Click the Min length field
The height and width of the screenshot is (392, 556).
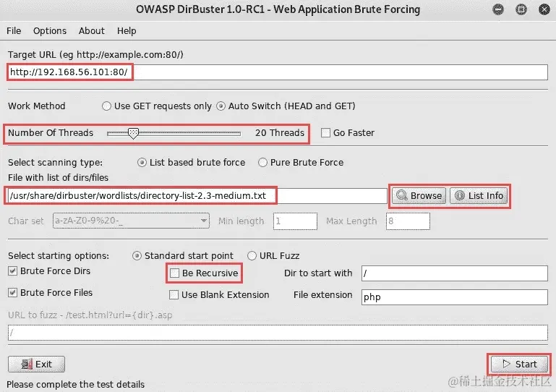coord(295,221)
